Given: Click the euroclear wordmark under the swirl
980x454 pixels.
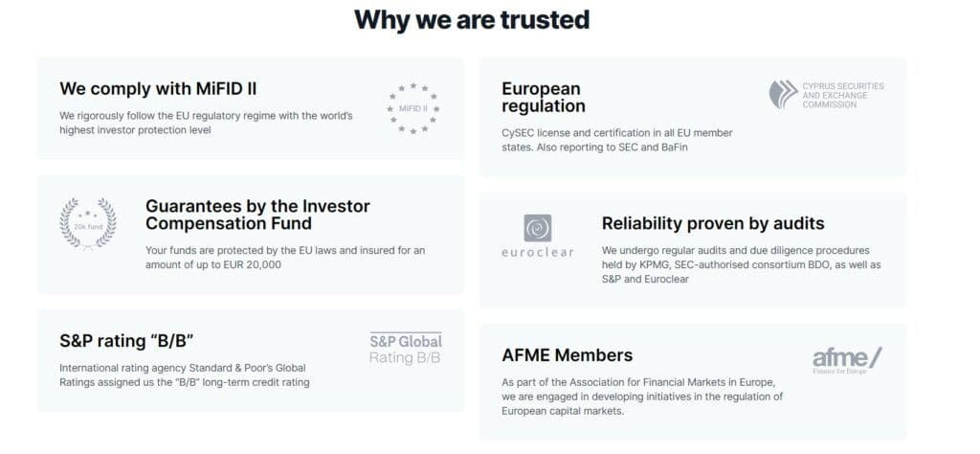Looking at the screenshot, I should coord(537,253).
